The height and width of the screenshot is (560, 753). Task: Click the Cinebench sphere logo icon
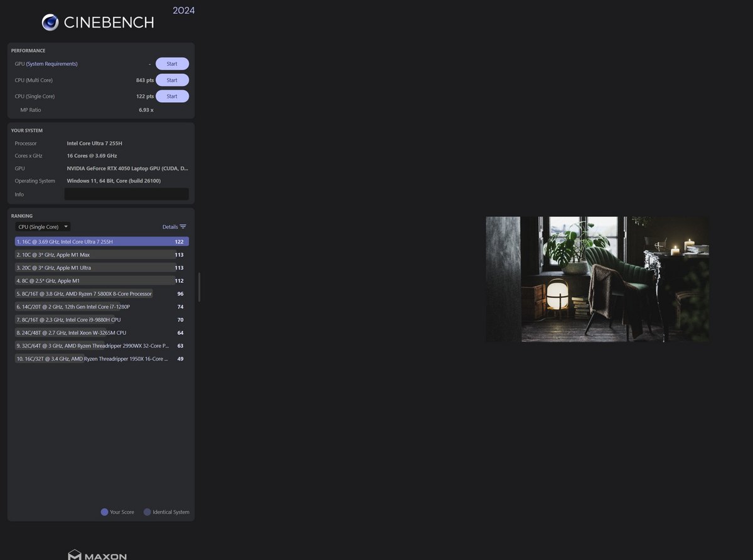[x=50, y=23]
